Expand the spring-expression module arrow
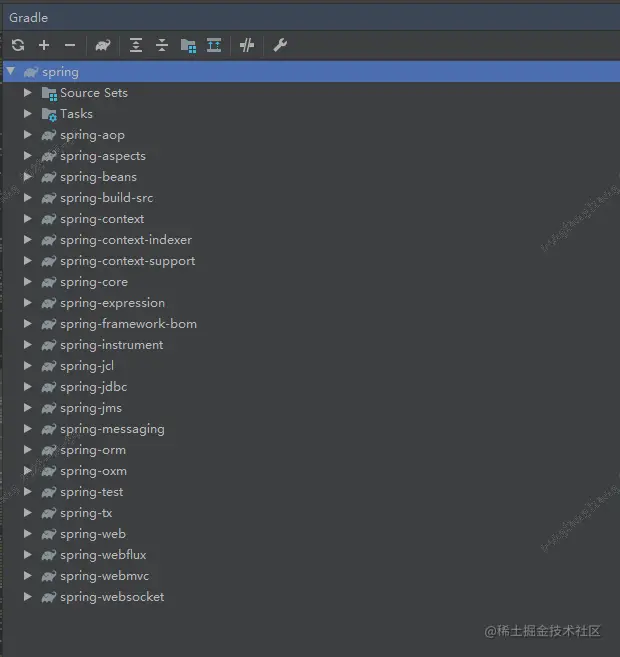The height and width of the screenshot is (657, 620). (28, 303)
